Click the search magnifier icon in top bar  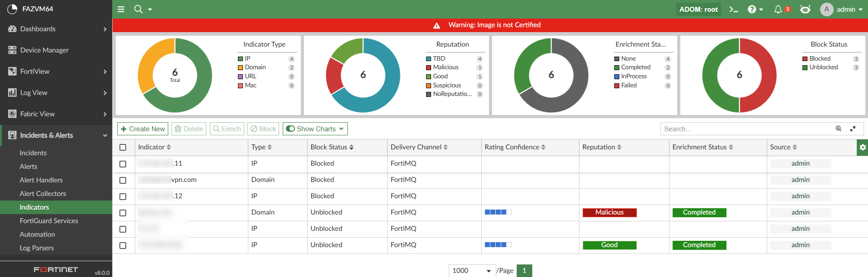138,9
